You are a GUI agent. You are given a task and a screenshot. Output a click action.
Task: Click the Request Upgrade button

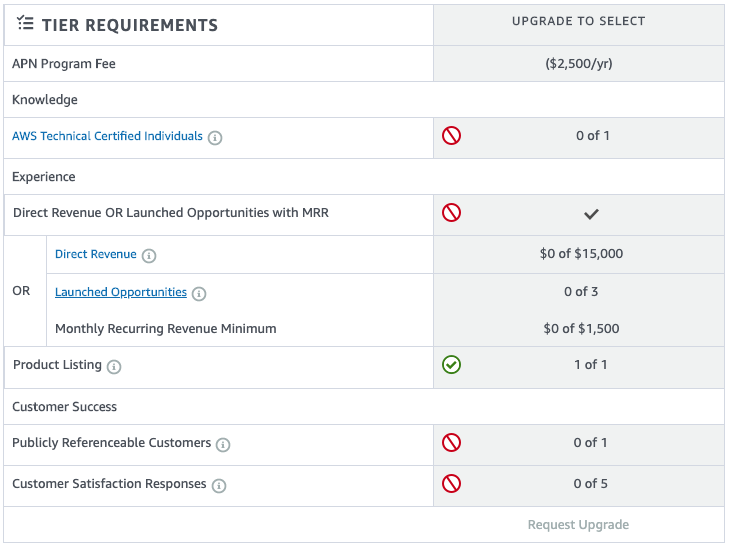click(x=578, y=525)
